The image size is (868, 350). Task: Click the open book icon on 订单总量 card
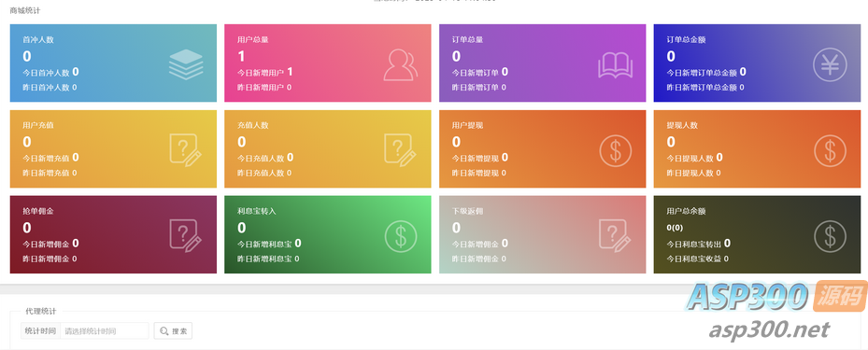click(615, 65)
